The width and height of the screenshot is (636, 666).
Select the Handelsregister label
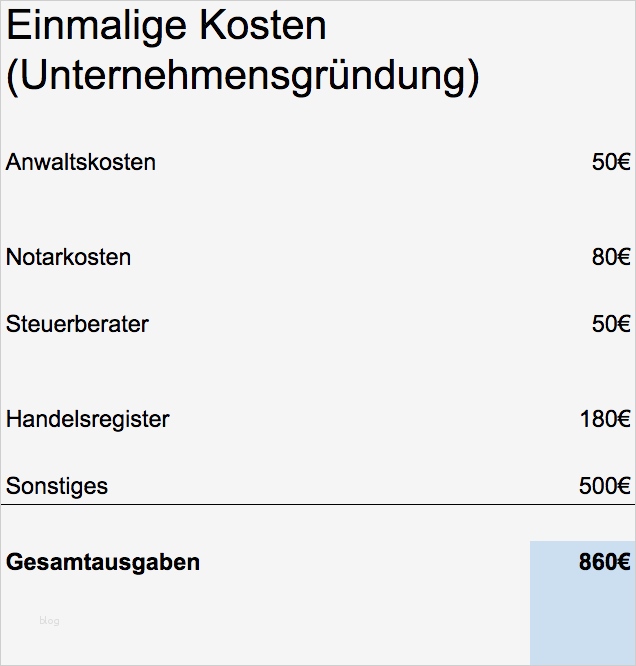point(88,419)
